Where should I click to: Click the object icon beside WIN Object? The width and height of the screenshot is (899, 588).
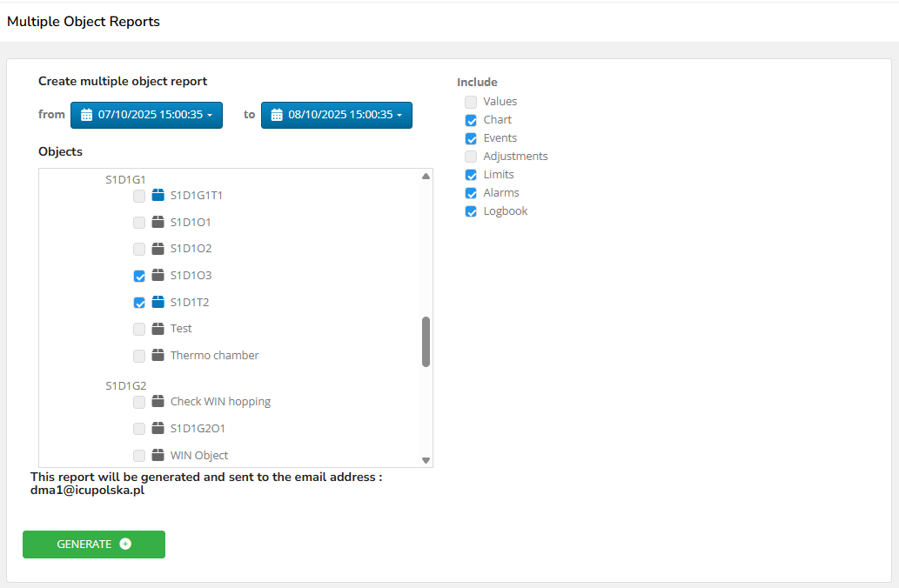point(158,455)
